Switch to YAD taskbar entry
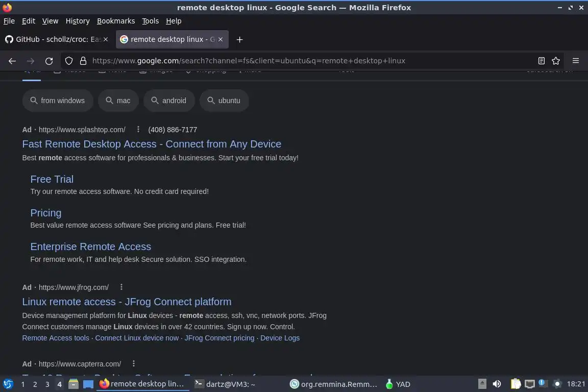Screen dimensions: 588x392 pyautogui.click(x=398, y=384)
